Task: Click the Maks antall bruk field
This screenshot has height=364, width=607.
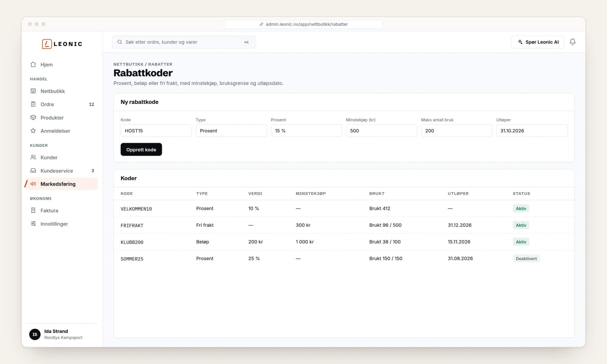Action: pyautogui.click(x=457, y=131)
